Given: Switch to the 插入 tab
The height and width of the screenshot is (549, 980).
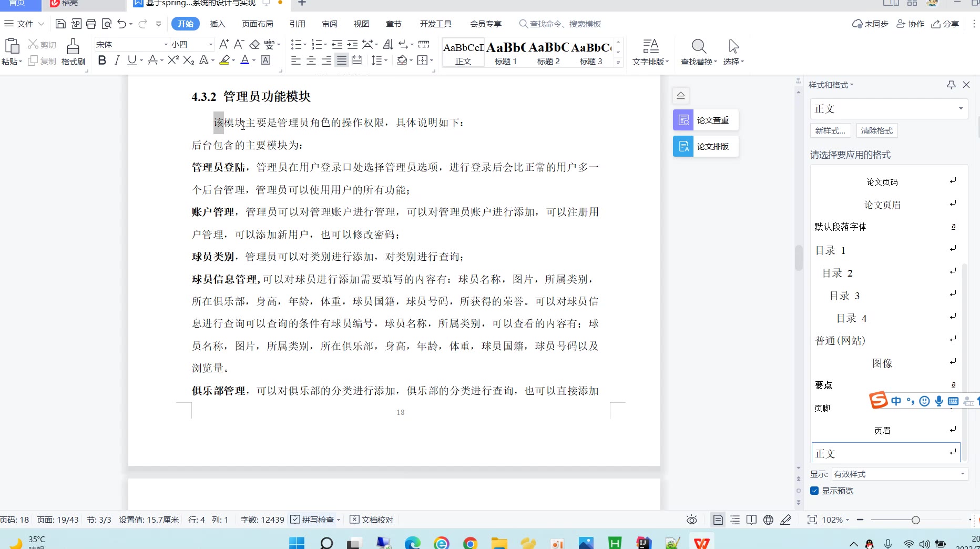Looking at the screenshot, I should [217, 24].
